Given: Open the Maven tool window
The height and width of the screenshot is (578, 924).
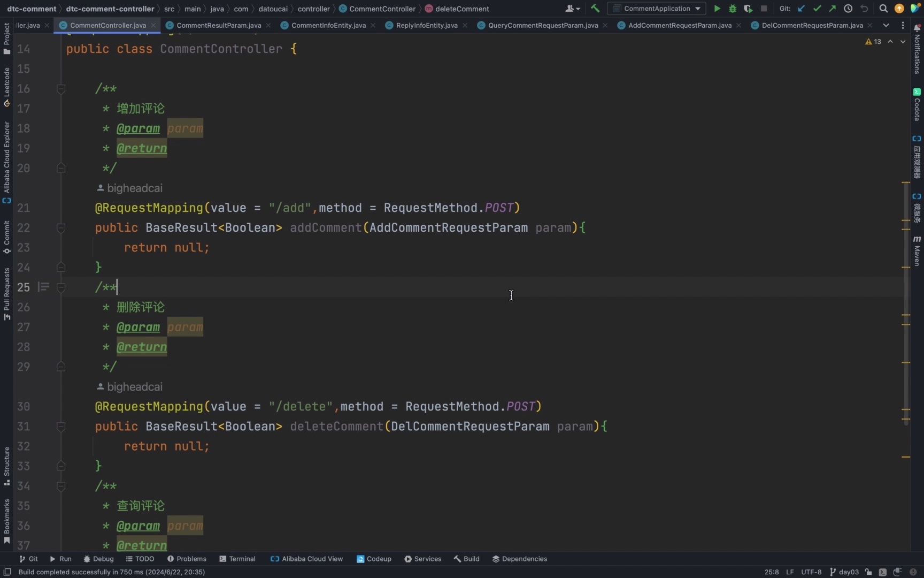Looking at the screenshot, I should [x=917, y=250].
